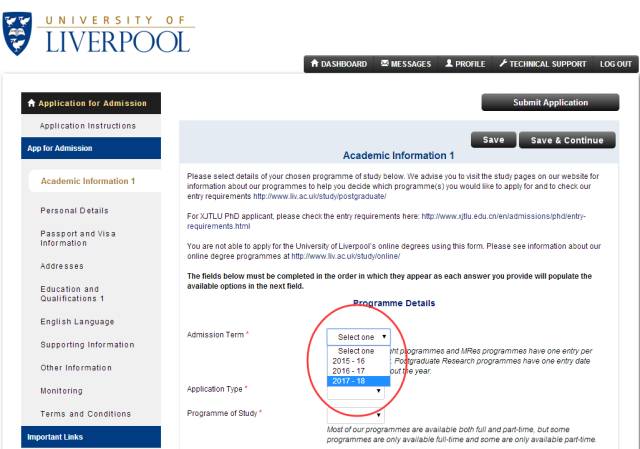Open Application Instructions in the sidebar
This screenshot has width=640, height=449.
88,126
